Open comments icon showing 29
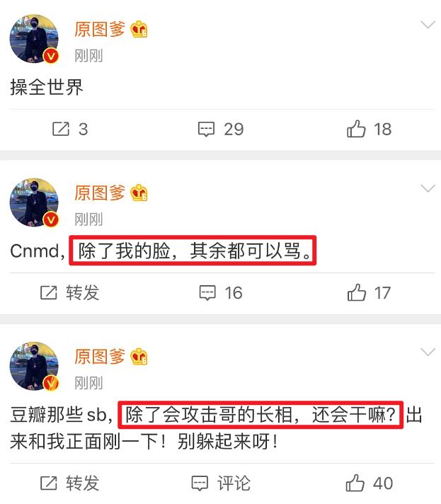Image resolution: width=441 pixels, height=504 pixels. coord(206,130)
